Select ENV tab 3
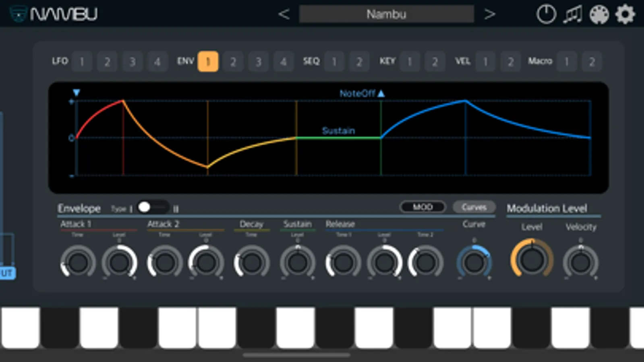Image resolution: width=644 pixels, height=362 pixels. [258, 62]
